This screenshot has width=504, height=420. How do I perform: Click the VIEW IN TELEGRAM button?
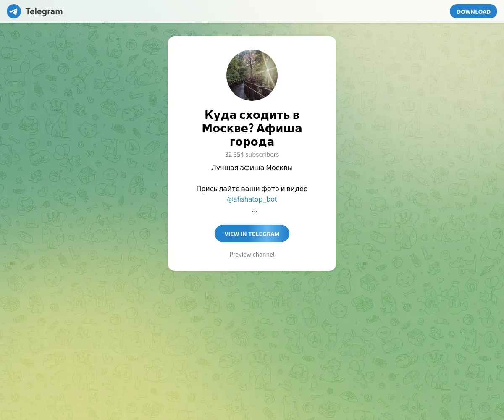[252, 234]
